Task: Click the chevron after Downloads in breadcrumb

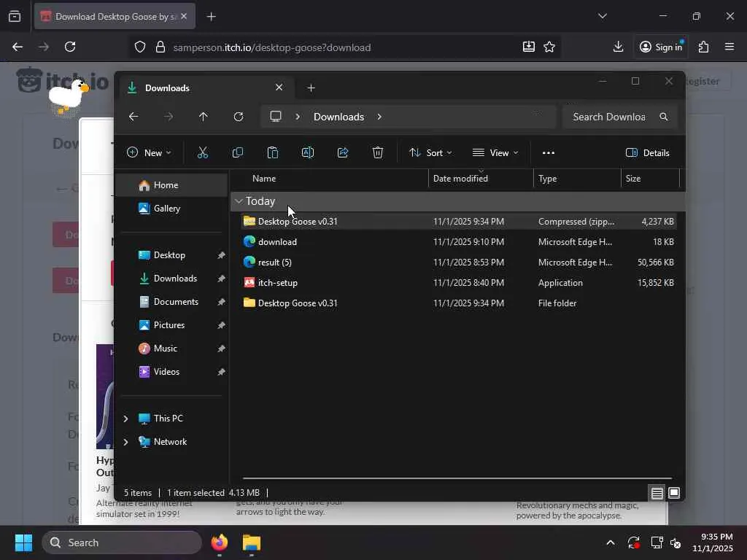Action: pyautogui.click(x=379, y=117)
